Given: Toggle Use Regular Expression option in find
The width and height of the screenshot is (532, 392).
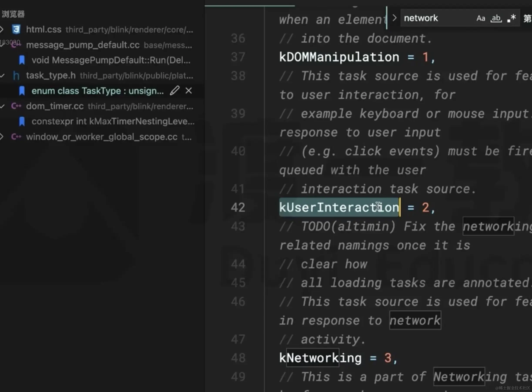Looking at the screenshot, I should pos(511,18).
